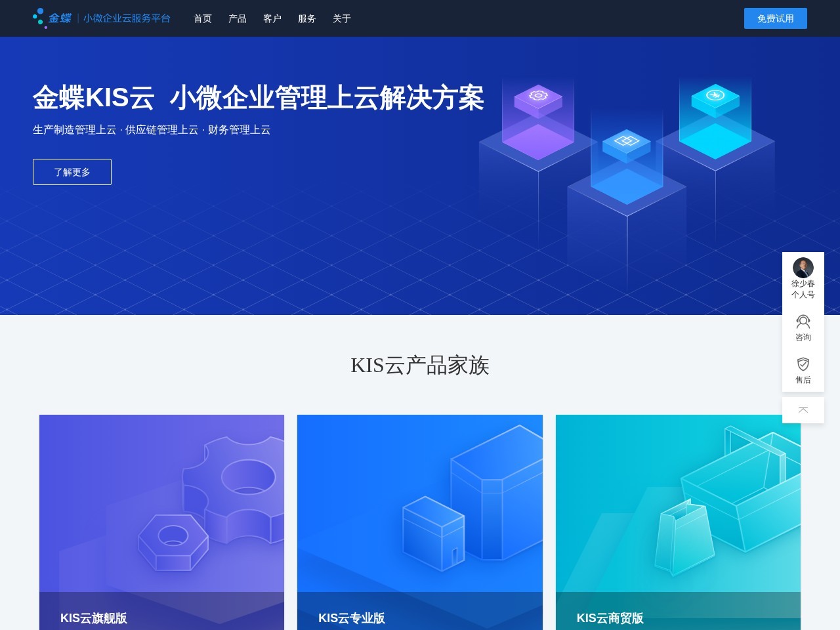
Task: Click the 小微企业云服务平台 header link
Action: tap(127, 18)
